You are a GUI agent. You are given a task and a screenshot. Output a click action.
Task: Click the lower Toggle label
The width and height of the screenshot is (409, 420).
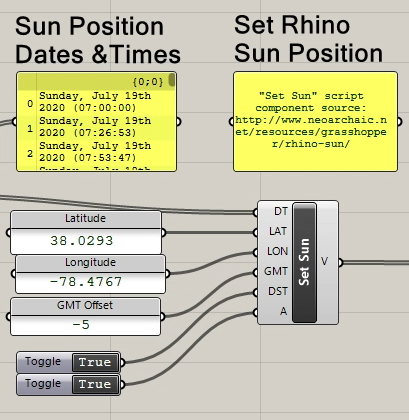point(43,384)
